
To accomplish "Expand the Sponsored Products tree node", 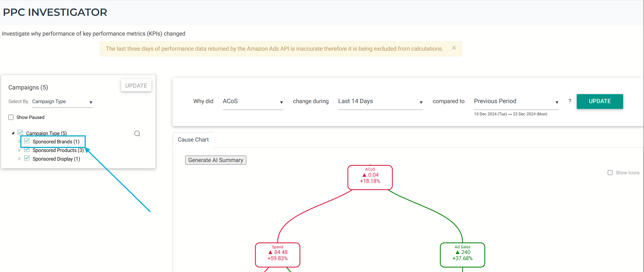I will click(x=19, y=150).
